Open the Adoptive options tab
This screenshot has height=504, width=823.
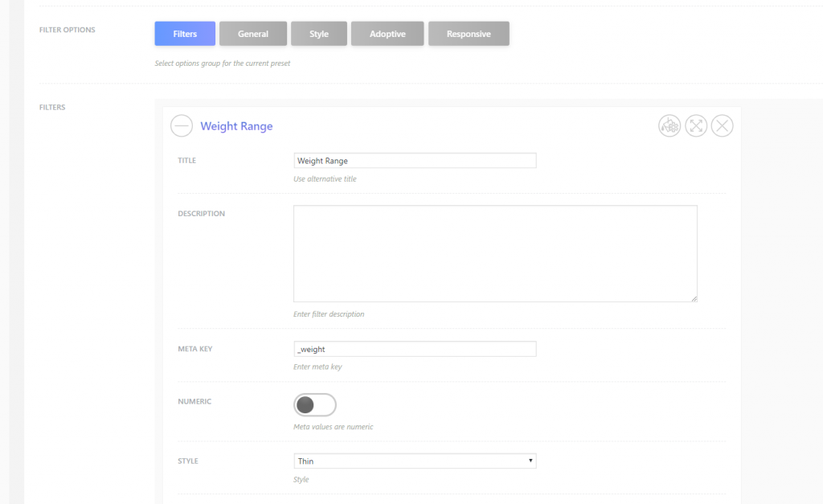387,34
